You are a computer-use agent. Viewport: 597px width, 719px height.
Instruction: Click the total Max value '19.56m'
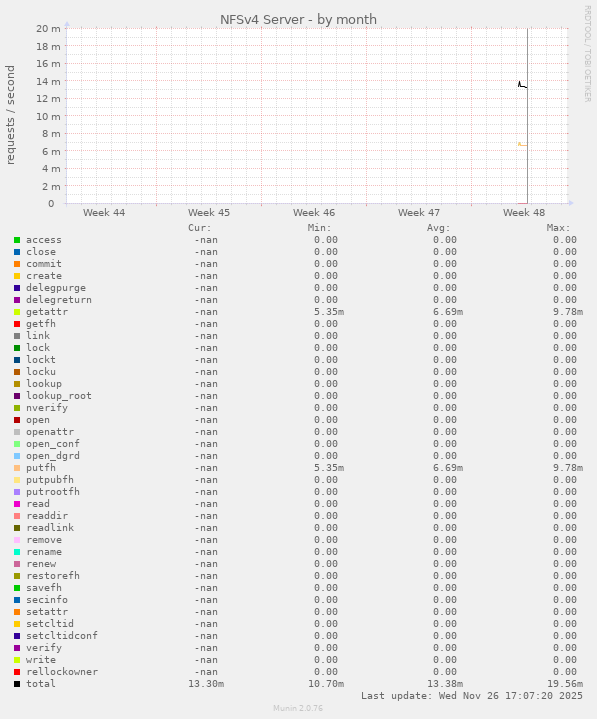pos(564,684)
